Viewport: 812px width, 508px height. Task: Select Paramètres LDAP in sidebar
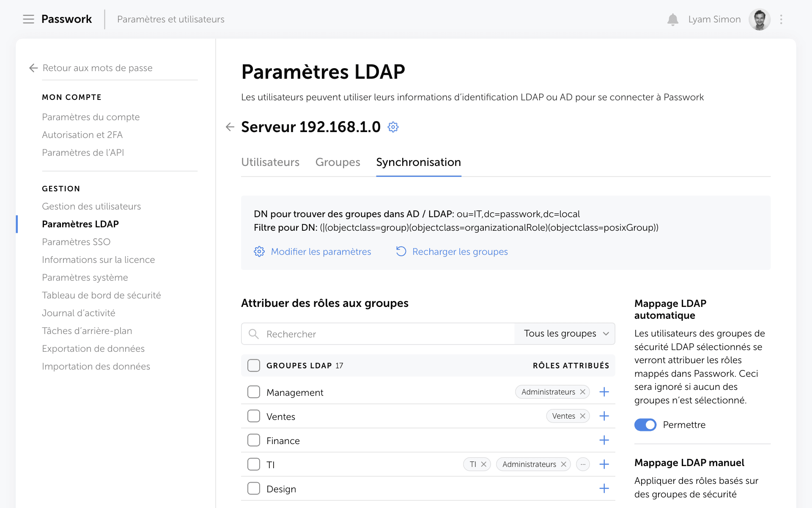[80, 224]
